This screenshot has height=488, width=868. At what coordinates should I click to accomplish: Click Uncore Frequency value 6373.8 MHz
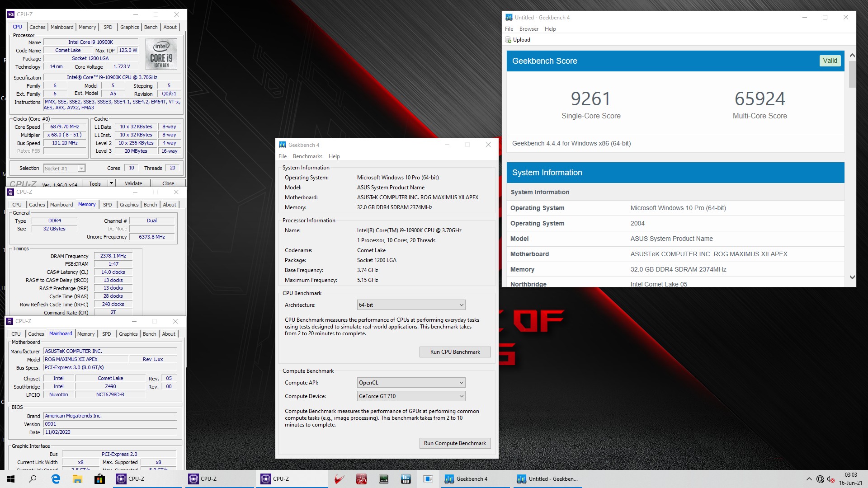(x=152, y=237)
